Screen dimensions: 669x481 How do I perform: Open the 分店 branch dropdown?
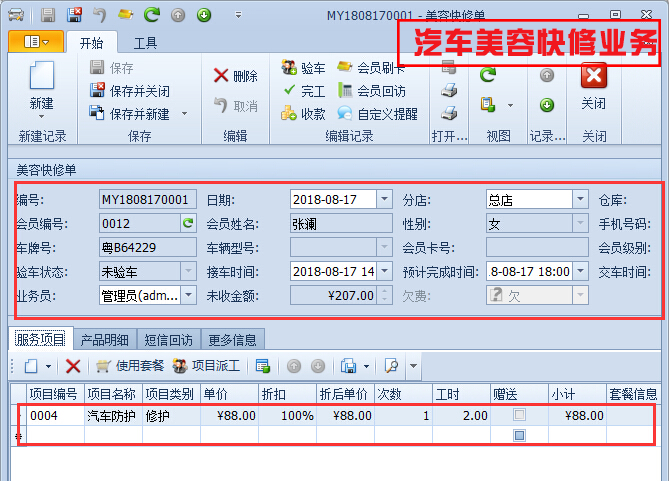point(580,199)
